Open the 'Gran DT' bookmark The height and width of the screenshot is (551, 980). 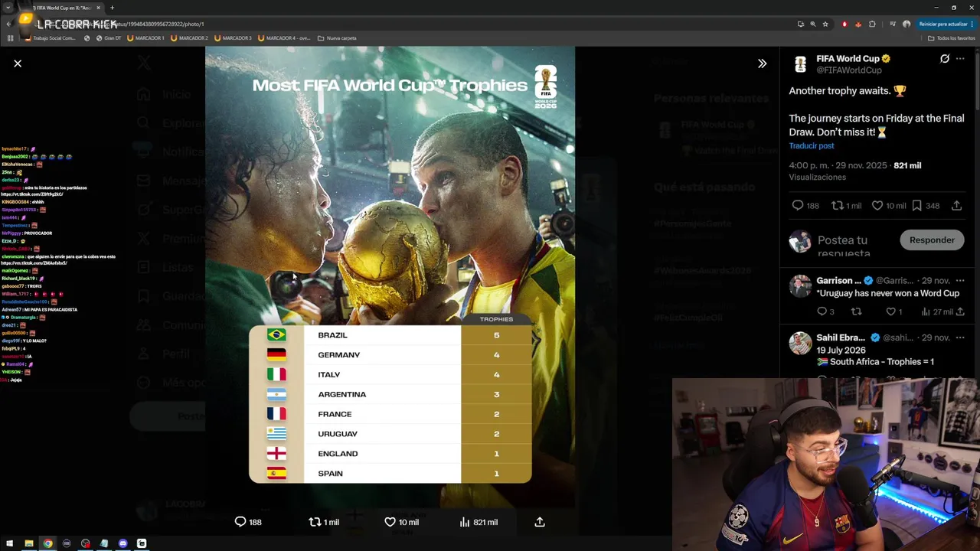(x=108, y=38)
